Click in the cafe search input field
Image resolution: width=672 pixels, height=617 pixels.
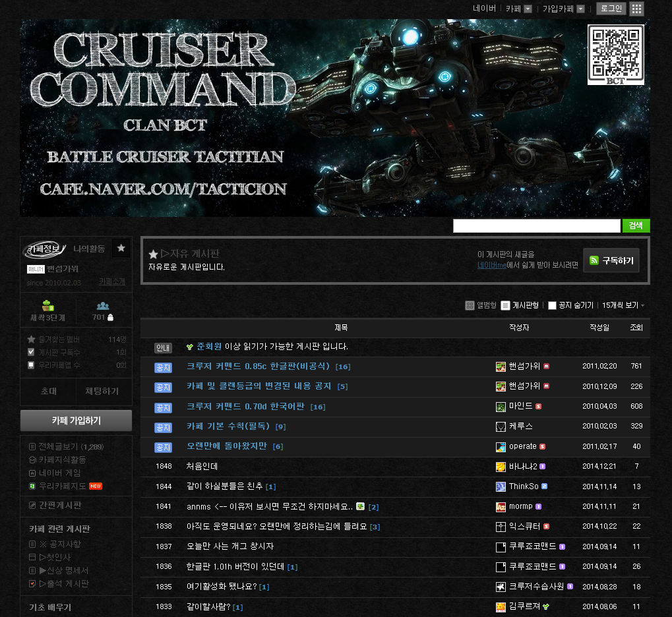pos(537,226)
